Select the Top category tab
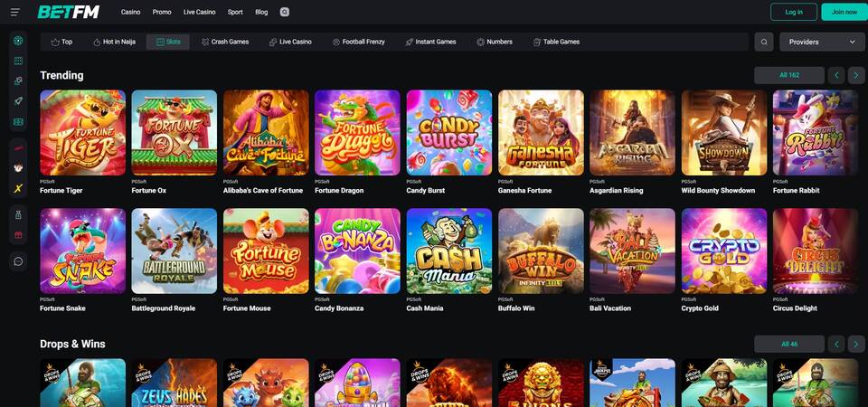Image resolution: width=868 pixels, height=407 pixels. pyautogui.click(x=61, y=42)
